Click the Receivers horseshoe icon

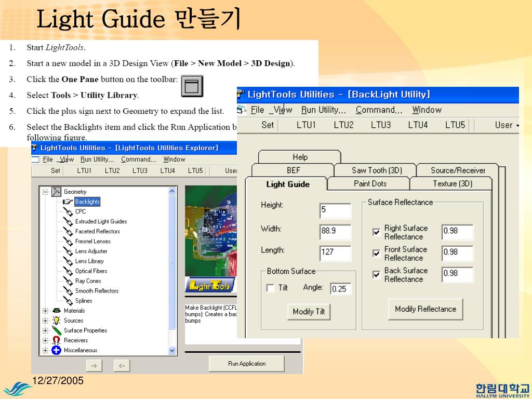(x=56, y=340)
